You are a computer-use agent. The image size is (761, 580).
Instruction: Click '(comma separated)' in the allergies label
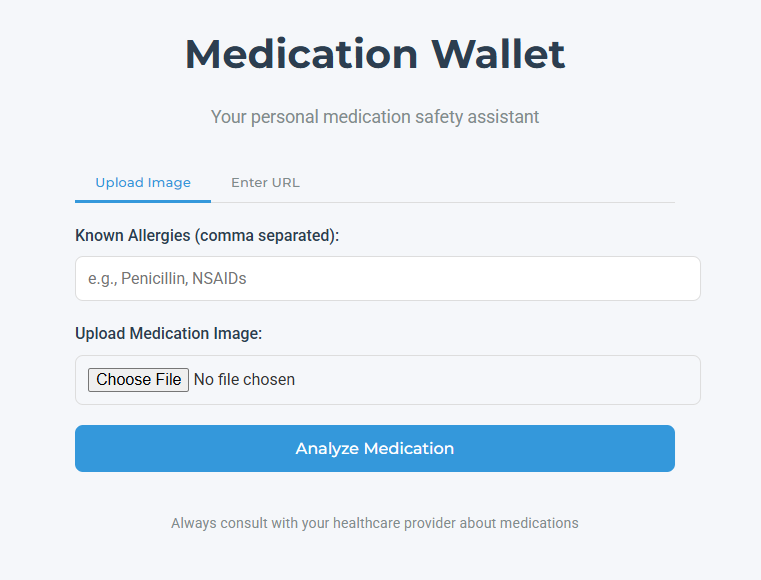point(267,235)
